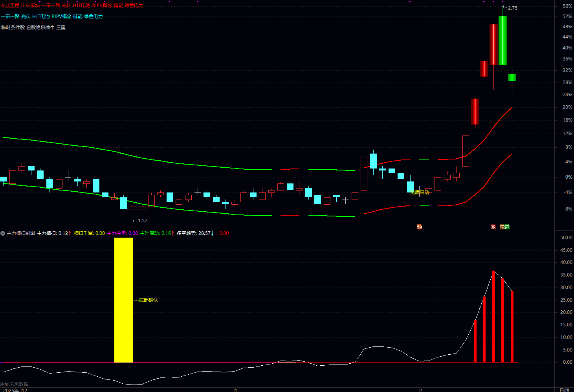Click the 用到未来数据 notice text
This screenshot has width=574, height=392.
[14, 384]
